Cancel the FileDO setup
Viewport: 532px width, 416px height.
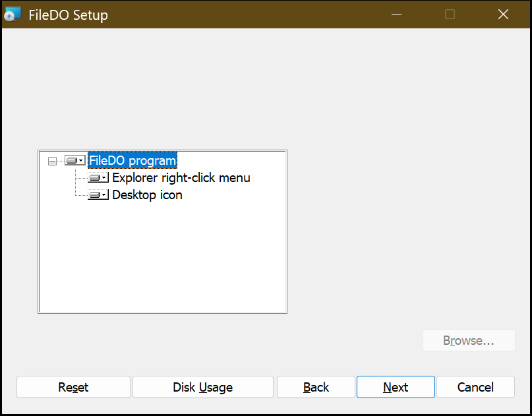point(475,387)
